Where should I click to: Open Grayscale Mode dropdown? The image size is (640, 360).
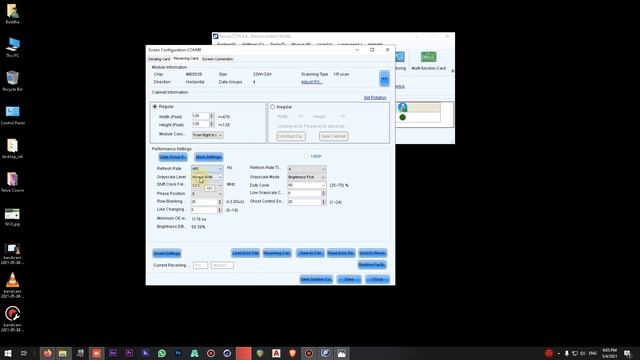pyautogui.click(x=307, y=177)
